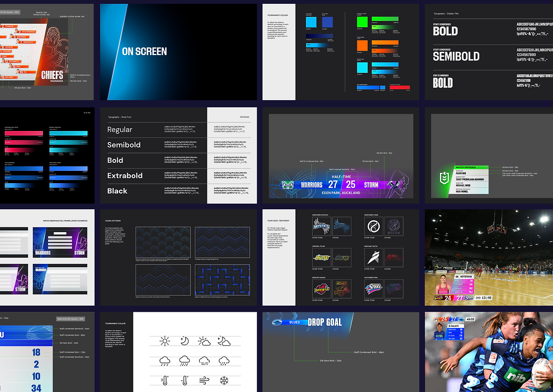553x392 pixels.
Task: Click the Pulse score ticker logo
Action: pyautogui.click(x=321, y=258)
